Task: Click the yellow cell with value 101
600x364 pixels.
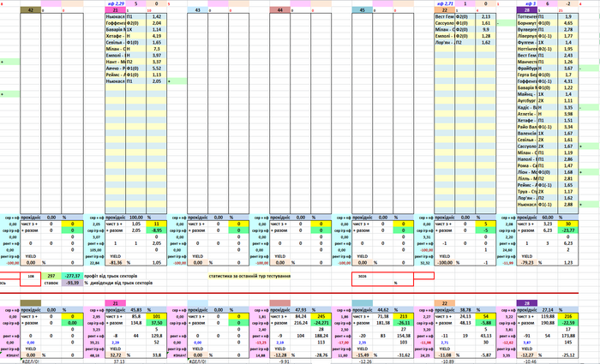Action: (x=157, y=316)
